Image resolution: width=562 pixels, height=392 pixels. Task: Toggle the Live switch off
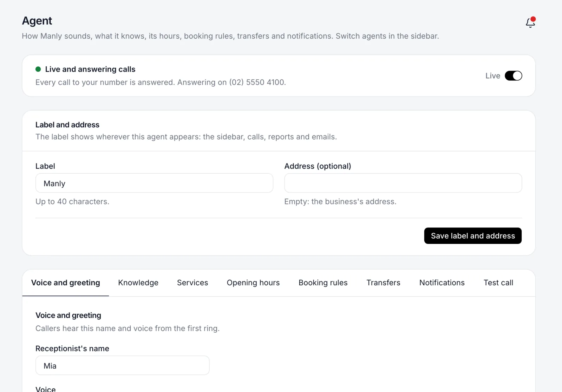click(x=513, y=76)
